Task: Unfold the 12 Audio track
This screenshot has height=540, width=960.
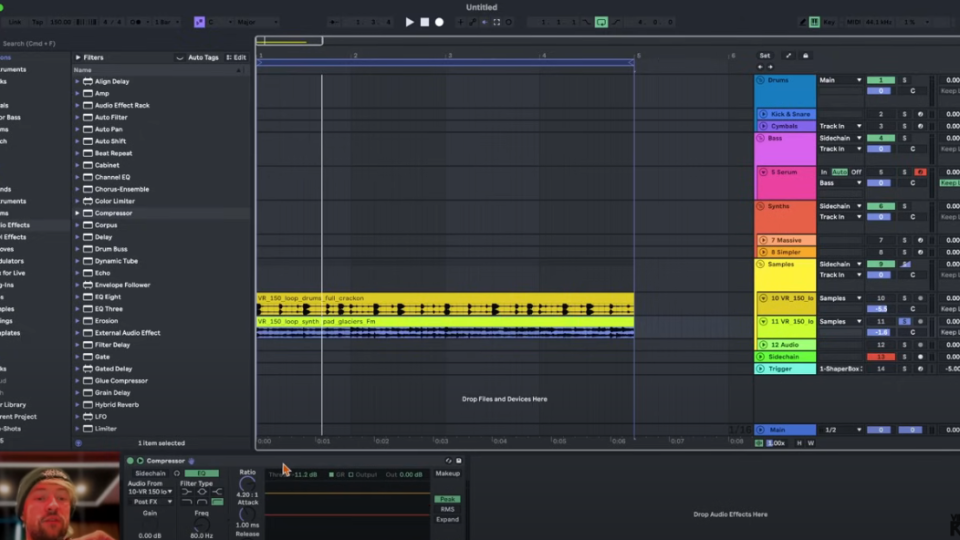Action: pos(763,345)
